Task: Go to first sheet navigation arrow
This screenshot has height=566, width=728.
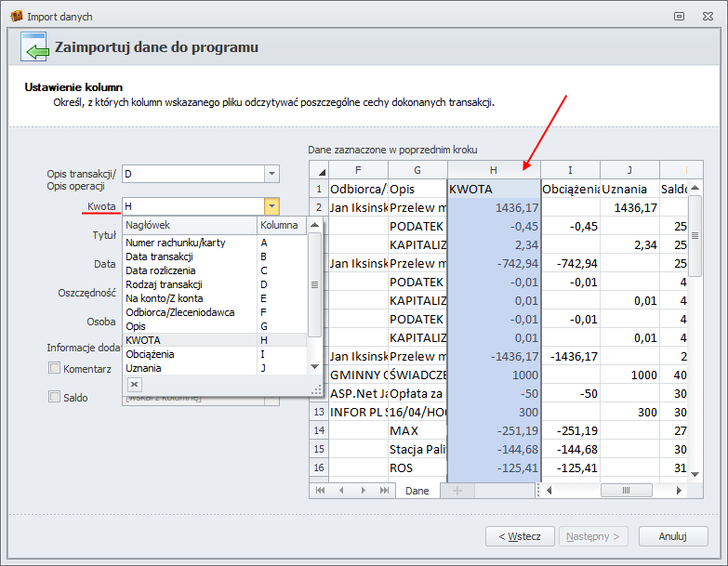Action: (x=321, y=490)
